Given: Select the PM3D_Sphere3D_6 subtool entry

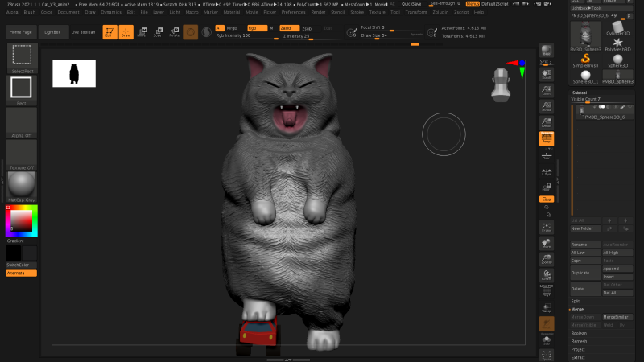Looking at the screenshot, I should click(603, 117).
